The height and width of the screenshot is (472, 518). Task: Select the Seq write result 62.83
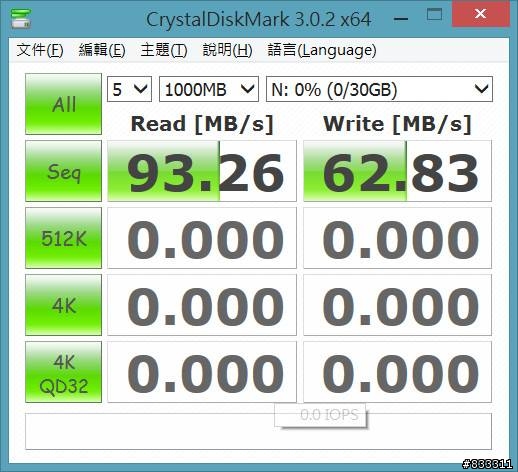[397, 171]
